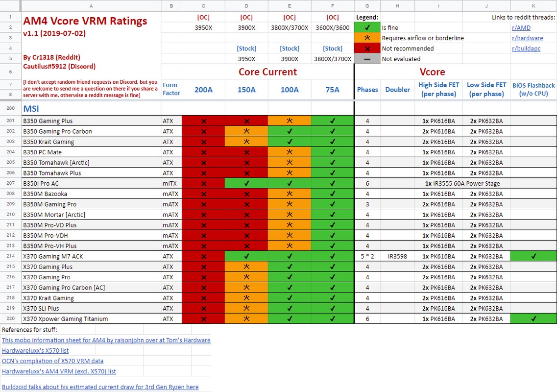The width and height of the screenshot is (557, 392).
Task: Click green 75A checkmark for B350M Gaming Pro
Action: coord(333,204)
